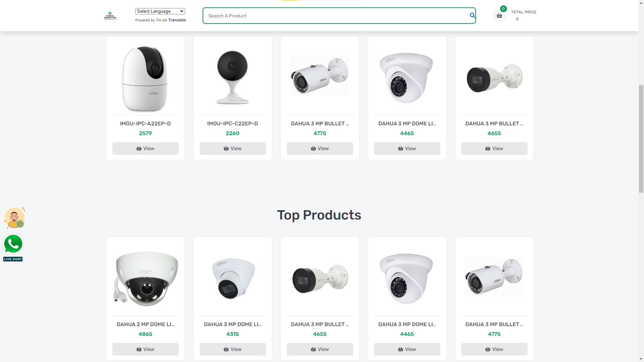644x362 pixels.
Task: View the 4775 bullet camera in Top Products
Action: click(494, 349)
